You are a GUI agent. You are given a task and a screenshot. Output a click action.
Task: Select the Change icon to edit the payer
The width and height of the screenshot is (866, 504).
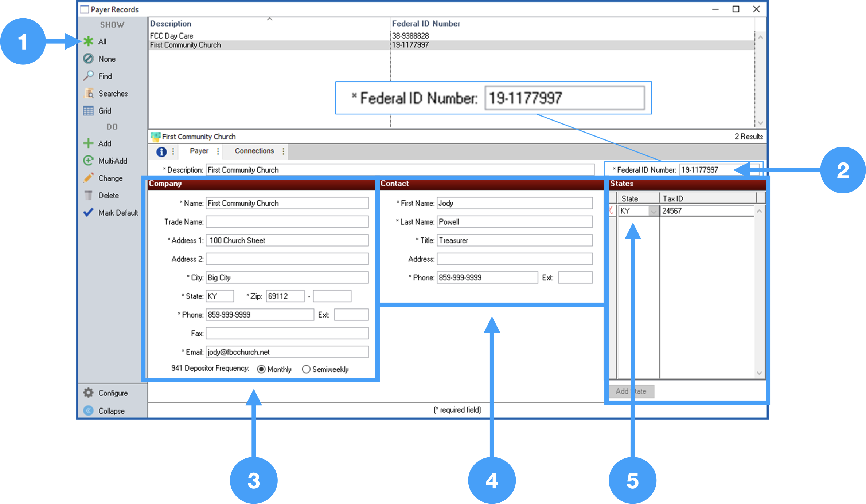pyautogui.click(x=89, y=178)
